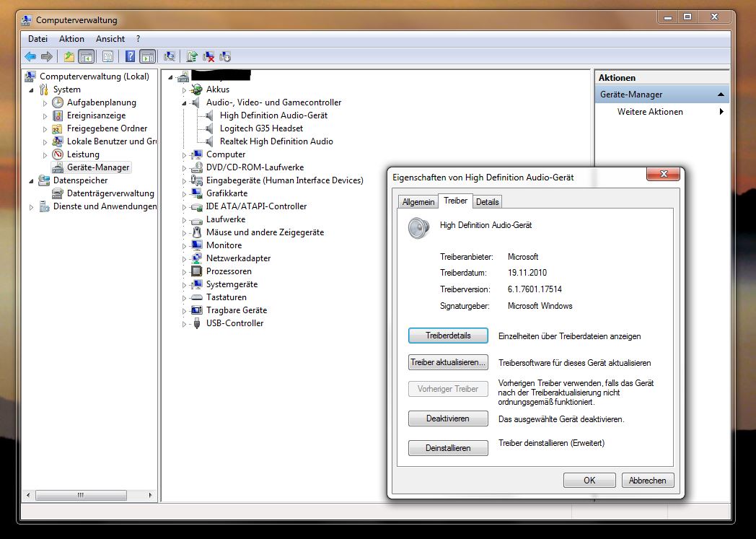Close the Eigenschaften properties dialog

[663, 174]
